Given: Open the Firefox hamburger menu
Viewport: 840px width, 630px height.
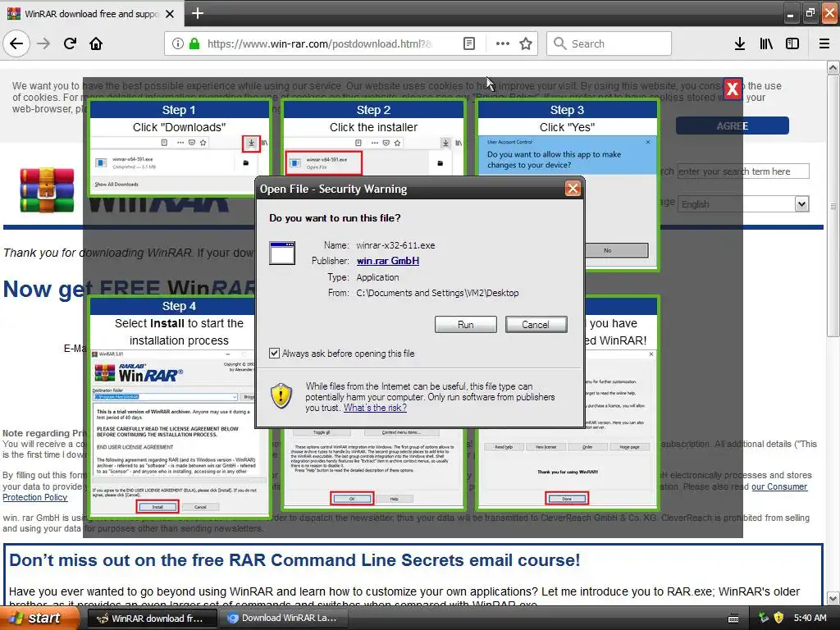Looking at the screenshot, I should tap(824, 43).
